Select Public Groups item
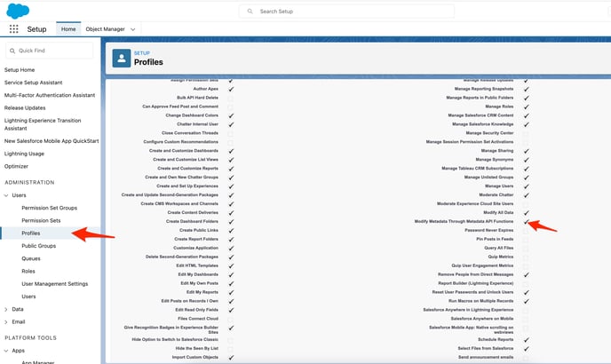This screenshot has height=364, width=611. (39, 246)
